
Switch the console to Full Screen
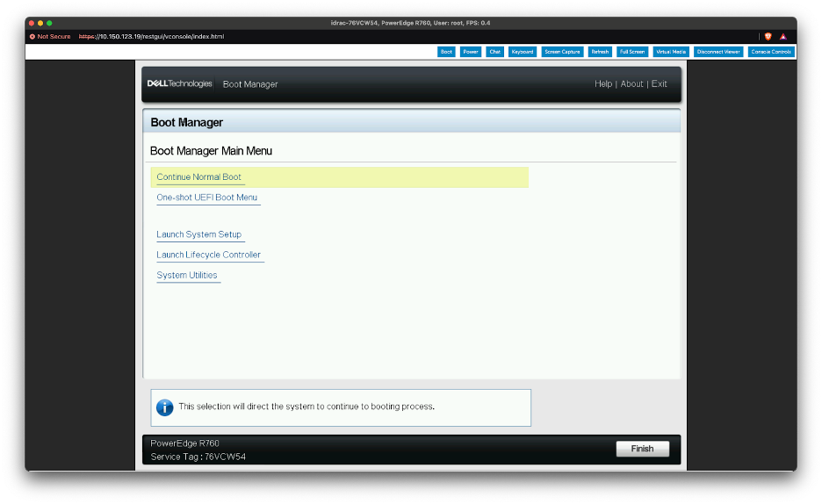click(x=632, y=52)
